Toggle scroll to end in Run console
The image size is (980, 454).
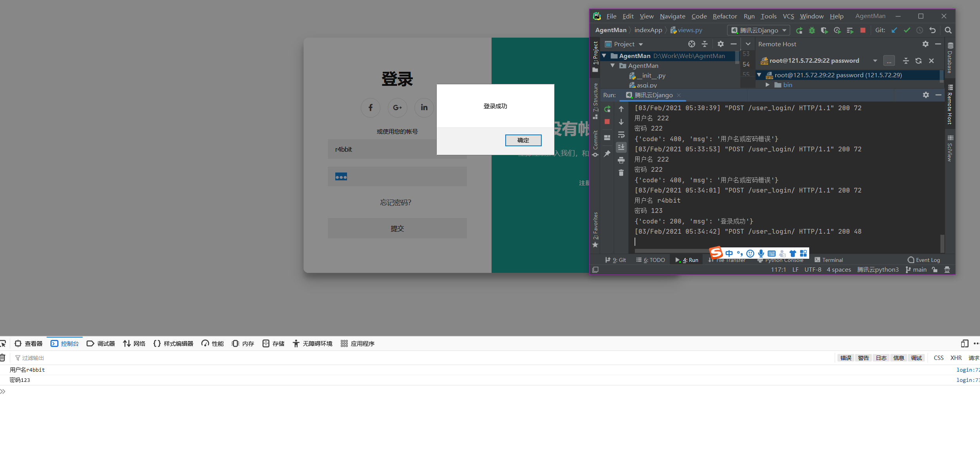coord(621,147)
